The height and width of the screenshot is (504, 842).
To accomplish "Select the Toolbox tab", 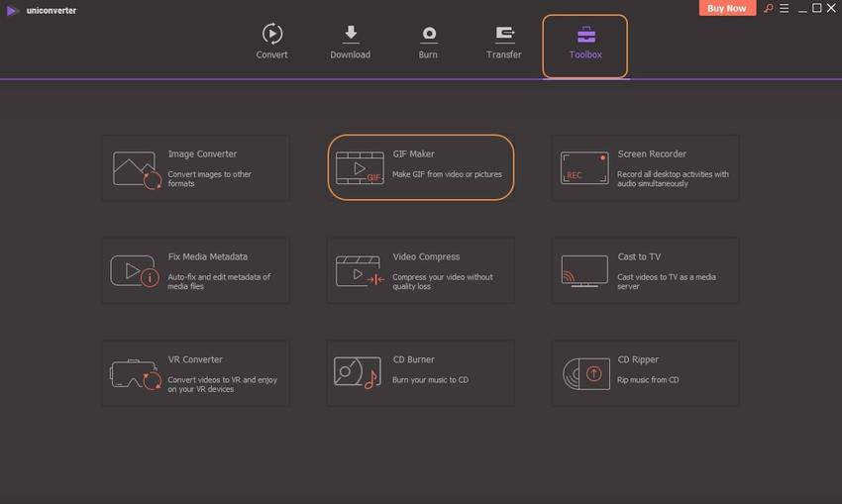I will tap(585, 45).
